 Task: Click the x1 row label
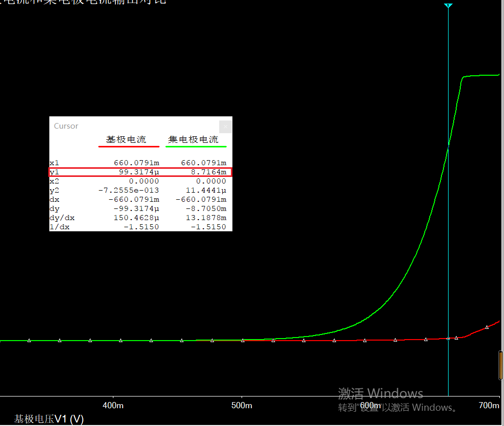pyautogui.click(x=54, y=163)
